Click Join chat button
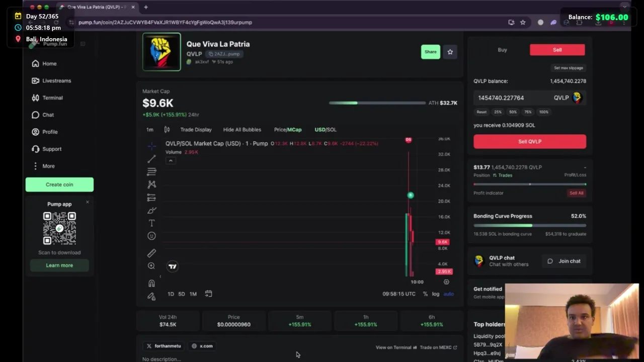Screen dimensions: 644x362 [x=565, y=261]
